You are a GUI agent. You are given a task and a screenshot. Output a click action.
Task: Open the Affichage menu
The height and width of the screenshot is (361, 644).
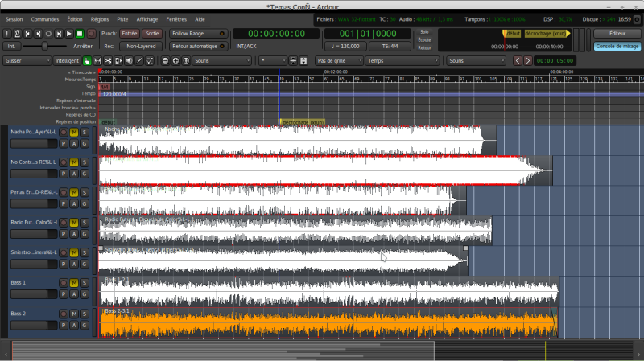point(147,19)
